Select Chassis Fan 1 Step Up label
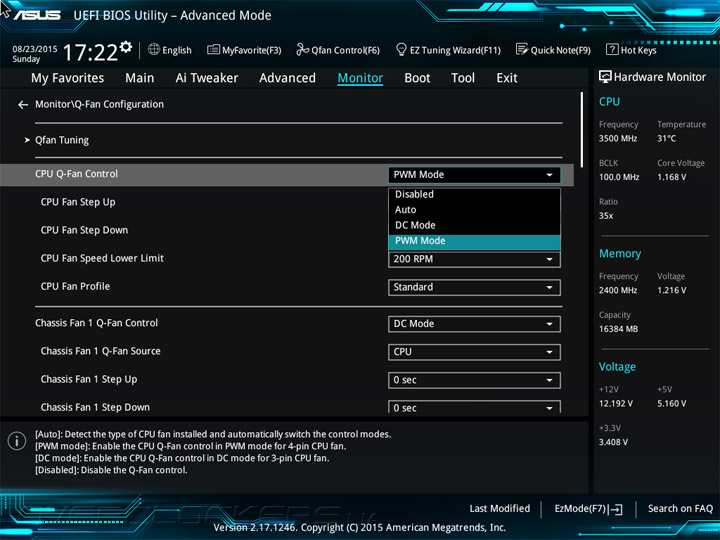 point(89,380)
